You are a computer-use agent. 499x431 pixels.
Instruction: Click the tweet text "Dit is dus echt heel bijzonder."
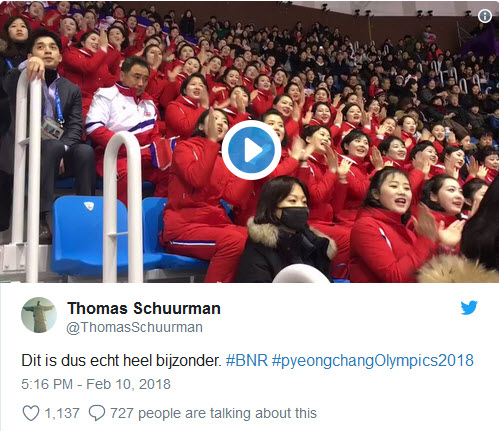[x=121, y=361]
